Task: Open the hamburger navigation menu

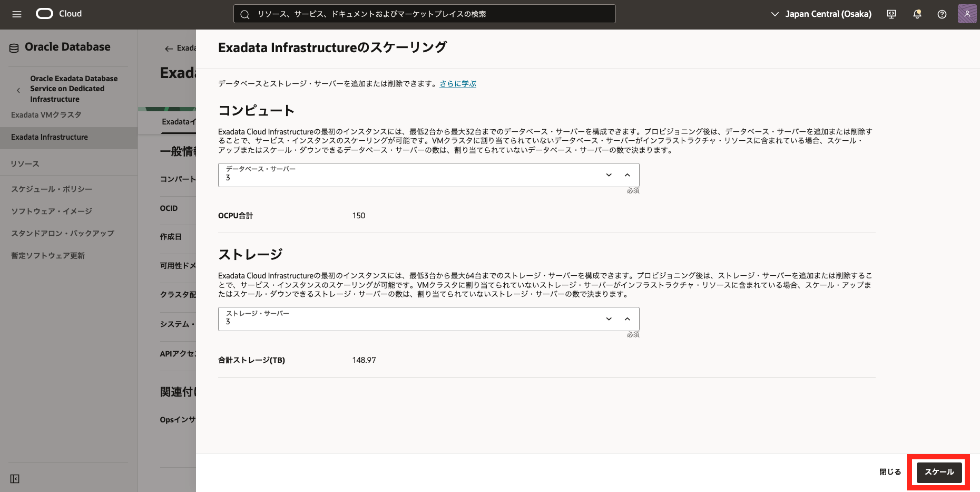Action: [17, 14]
